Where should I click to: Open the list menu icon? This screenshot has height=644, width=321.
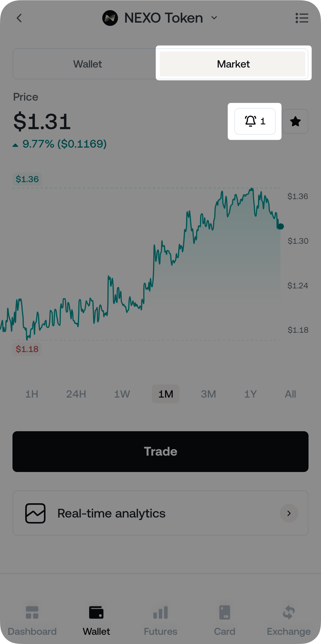pyautogui.click(x=302, y=18)
